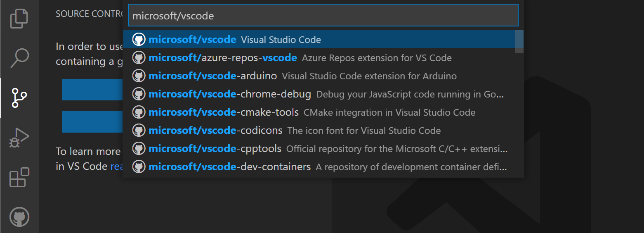The width and height of the screenshot is (644, 233).
Task: Pick microsoft/vscode-chrome-debug from the list
Action: tap(230, 94)
